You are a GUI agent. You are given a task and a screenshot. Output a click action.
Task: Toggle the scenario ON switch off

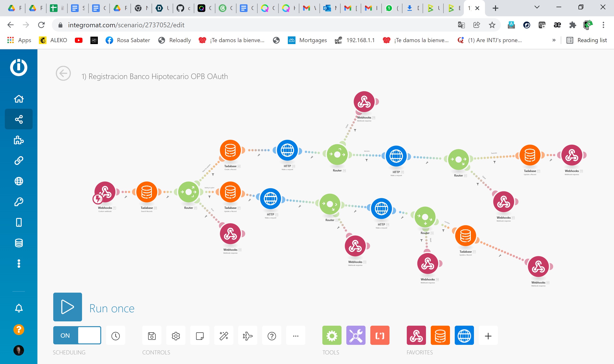77,335
